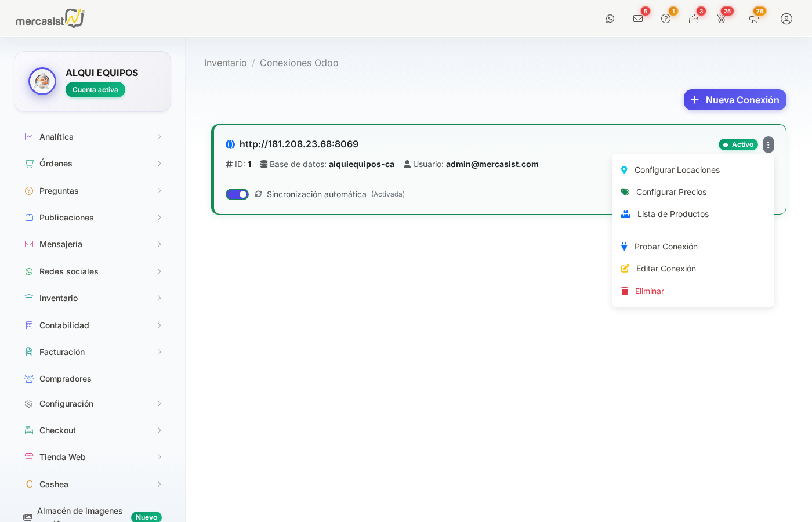Click the Activo status badge
This screenshot has height=522, width=812.
738,144
